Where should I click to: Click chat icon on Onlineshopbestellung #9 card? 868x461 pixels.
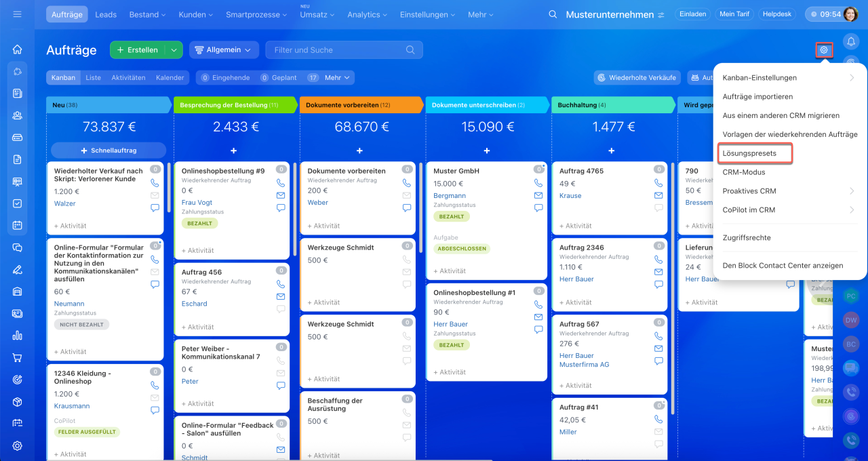281,207
